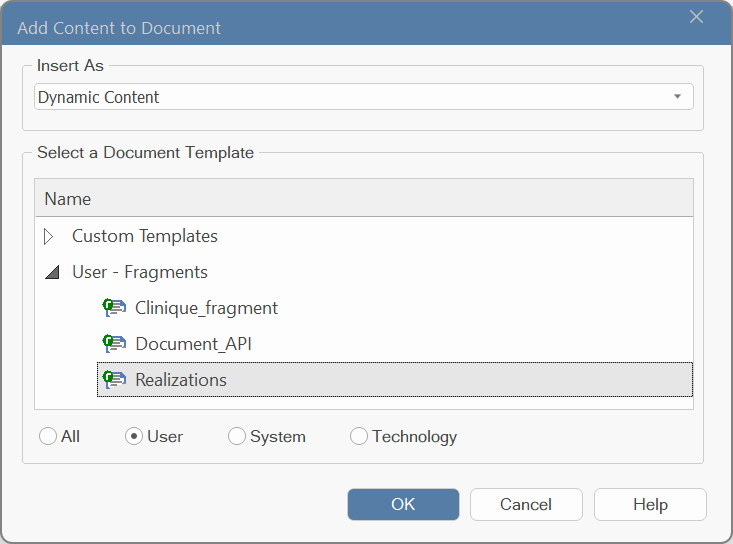Confirm with the OK button

403,504
